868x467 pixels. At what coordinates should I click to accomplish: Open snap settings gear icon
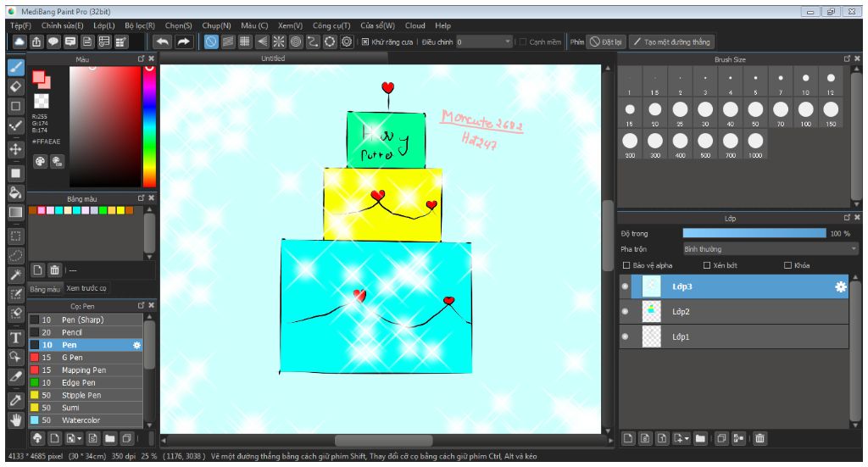coord(347,42)
